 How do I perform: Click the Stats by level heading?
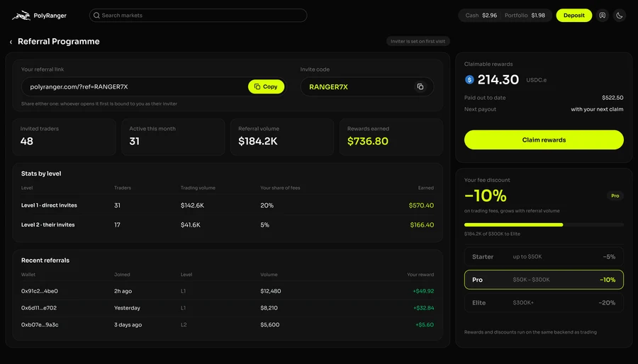tap(41, 174)
